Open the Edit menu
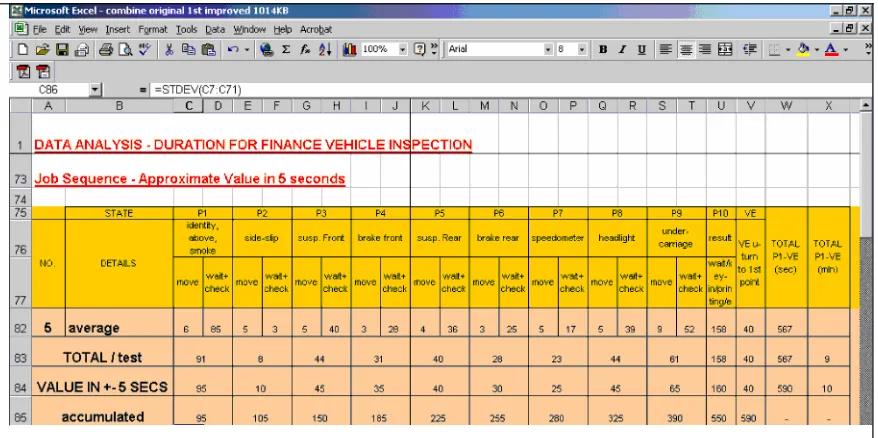Screen dimensions: 878x438 (62, 30)
